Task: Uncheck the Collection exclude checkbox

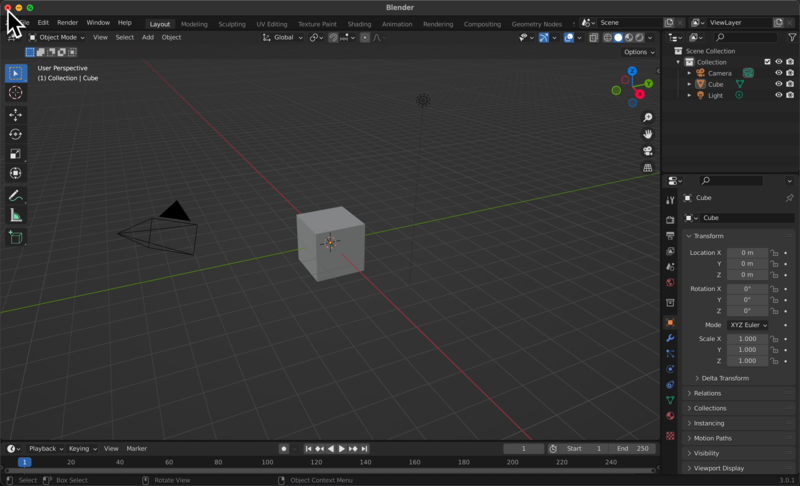Action: coord(767,62)
